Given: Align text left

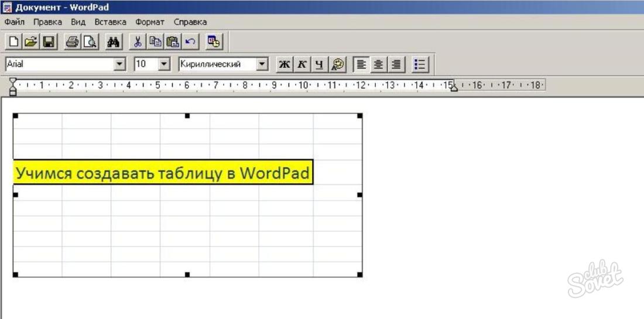Looking at the screenshot, I should pos(361,64).
